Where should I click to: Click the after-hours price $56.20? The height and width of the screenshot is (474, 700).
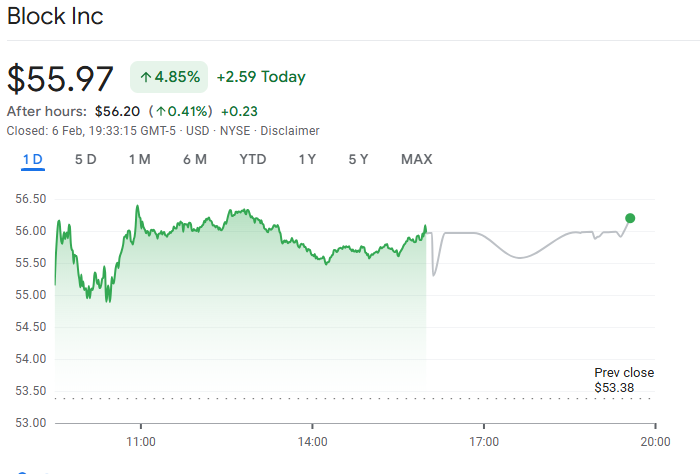117,111
